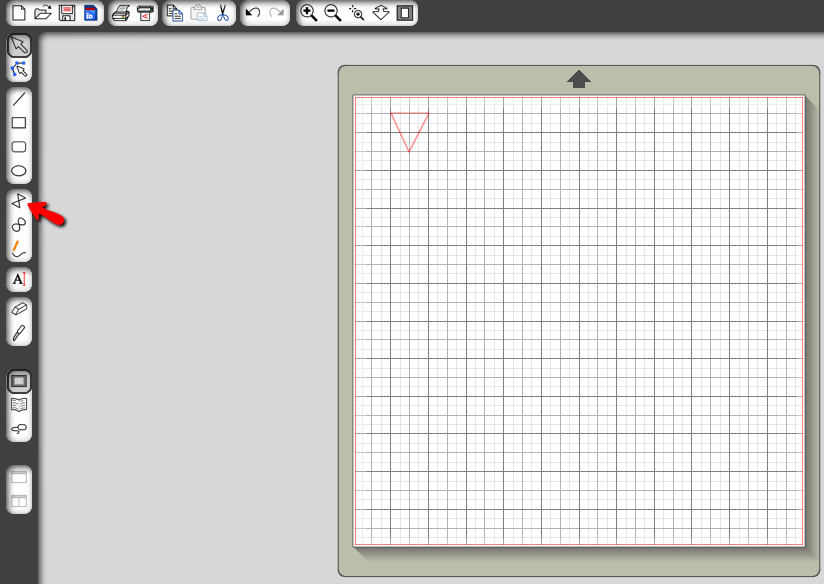Screen dimensions: 824x584
Task: Save to SD card
Action: point(90,13)
